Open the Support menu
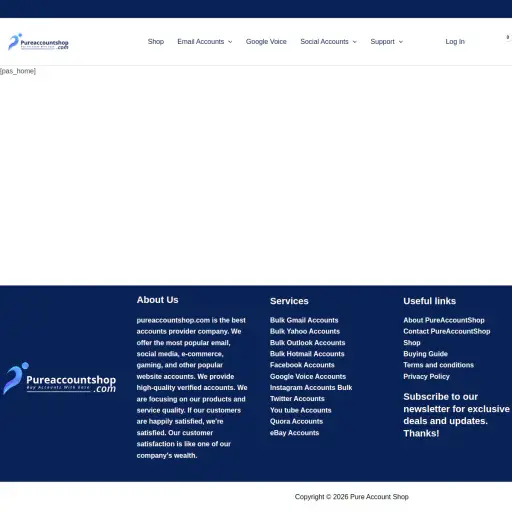Image resolution: width=512 pixels, height=512 pixels. pos(382,42)
